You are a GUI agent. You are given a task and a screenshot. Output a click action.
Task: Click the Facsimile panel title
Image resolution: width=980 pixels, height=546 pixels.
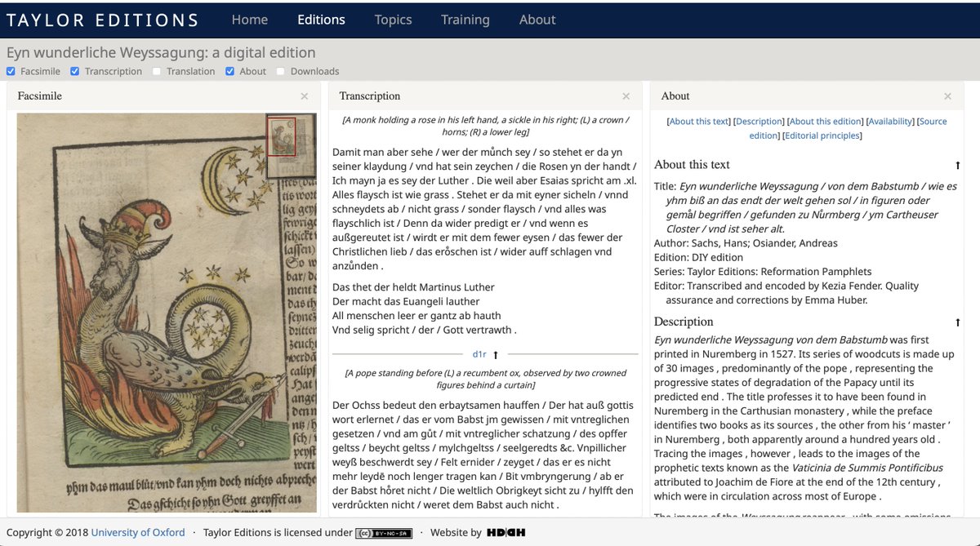(x=40, y=96)
